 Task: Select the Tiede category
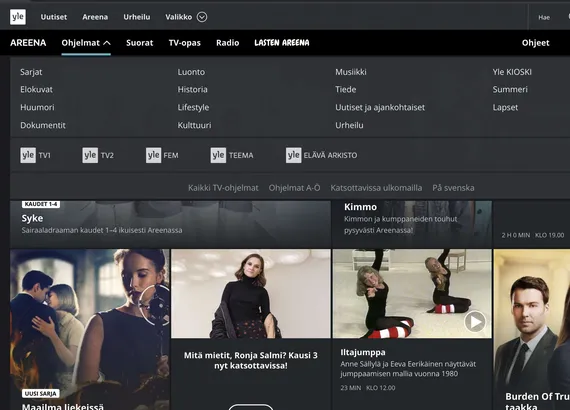pos(346,89)
